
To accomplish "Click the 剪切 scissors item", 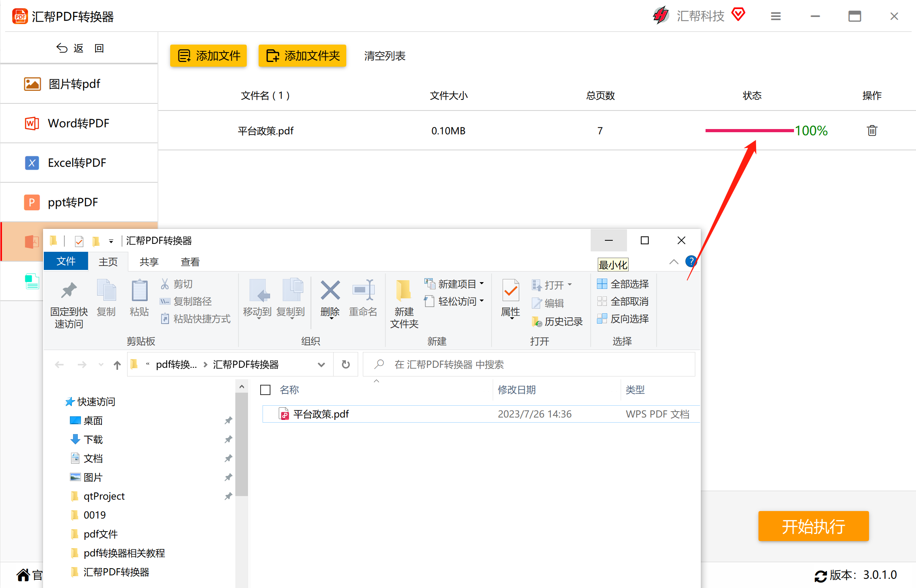I will tap(176, 284).
